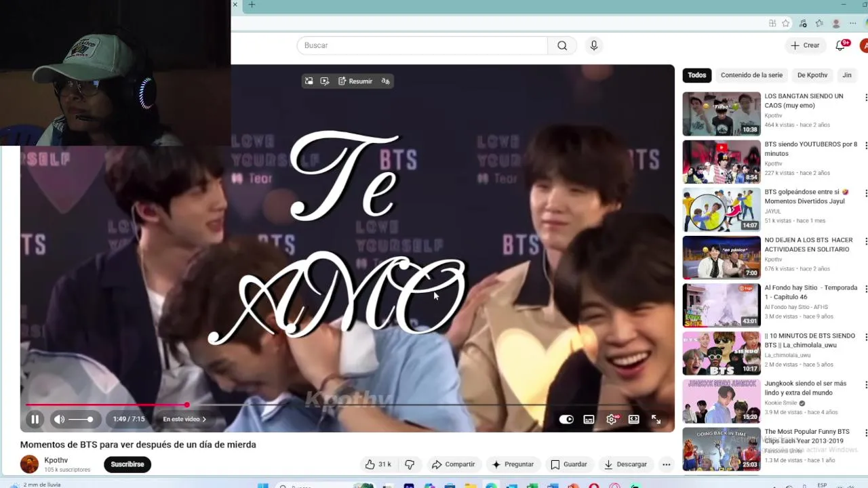
Task: Click 'La_chimolala_uwu' channel name
Action: [x=787, y=355]
